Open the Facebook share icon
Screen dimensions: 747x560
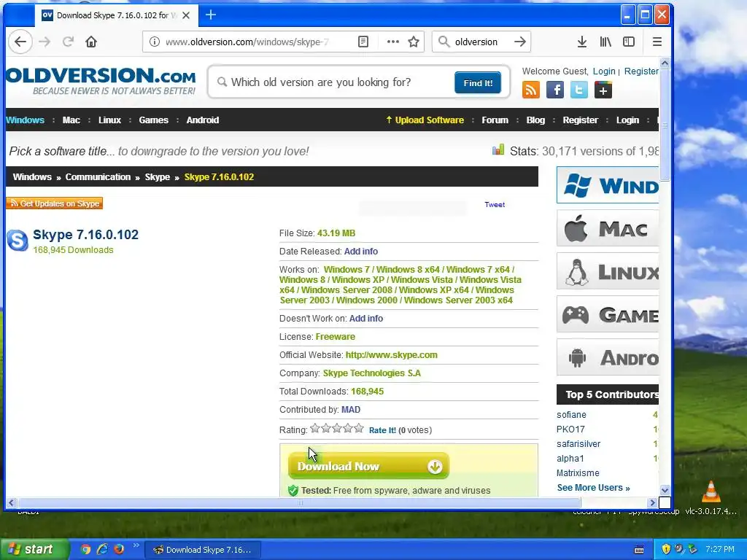coord(555,90)
